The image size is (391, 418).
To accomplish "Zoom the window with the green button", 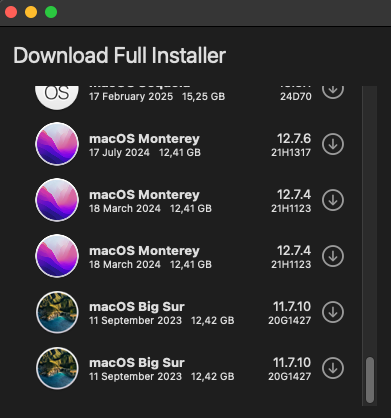I will point(51,12).
